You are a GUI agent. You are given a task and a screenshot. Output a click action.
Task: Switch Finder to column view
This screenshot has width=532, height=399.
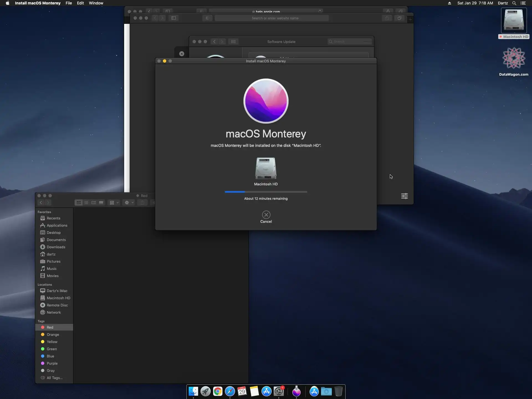94,203
